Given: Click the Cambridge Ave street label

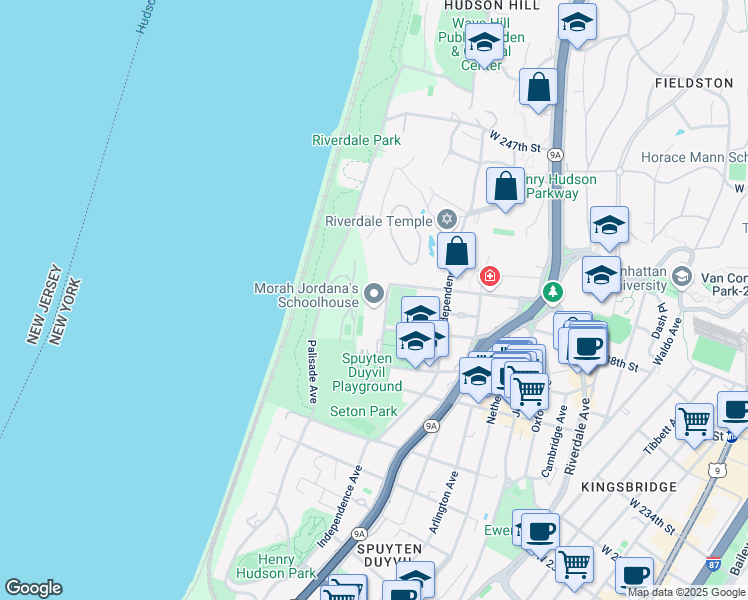Looking at the screenshot, I should pyautogui.click(x=554, y=441).
